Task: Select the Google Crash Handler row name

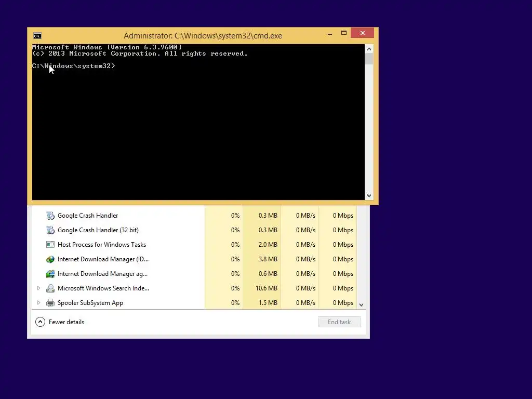Action: point(88,216)
